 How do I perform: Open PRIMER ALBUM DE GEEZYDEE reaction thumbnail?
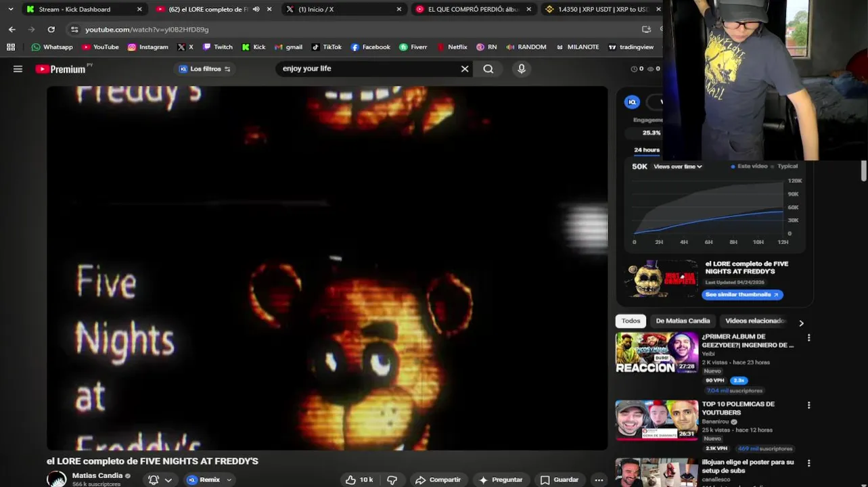[x=656, y=352]
